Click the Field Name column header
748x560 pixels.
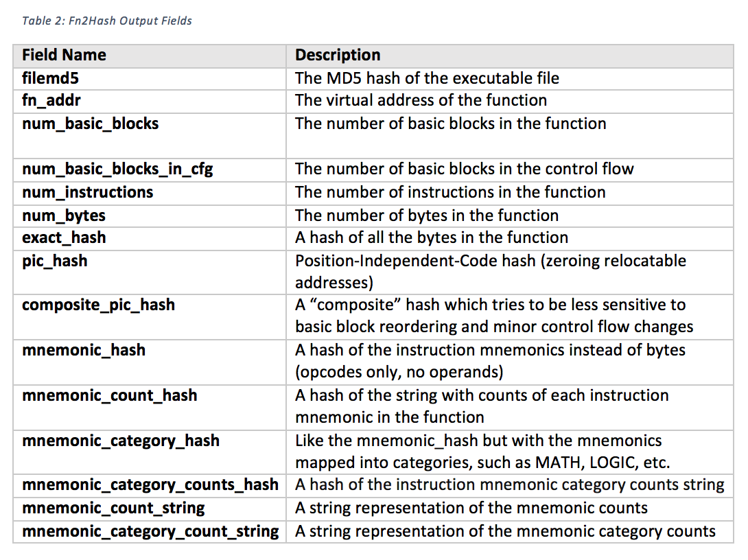click(64, 56)
